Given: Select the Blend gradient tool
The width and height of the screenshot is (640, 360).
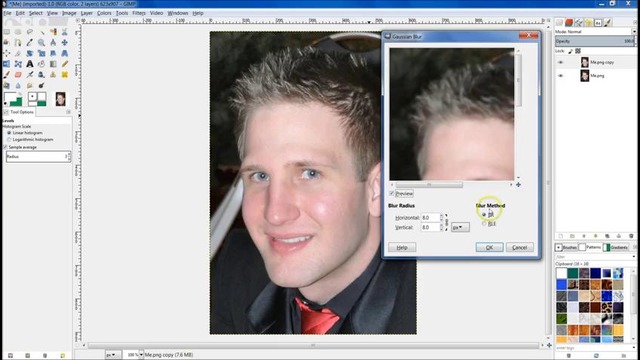Looking at the screenshot, I should click(x=53, y=64).
